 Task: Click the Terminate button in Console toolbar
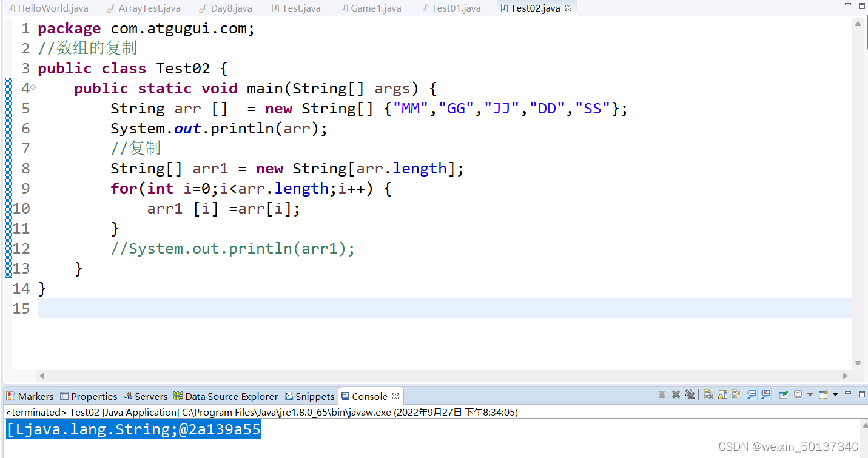pyautogui.click(x=661, y=394)
